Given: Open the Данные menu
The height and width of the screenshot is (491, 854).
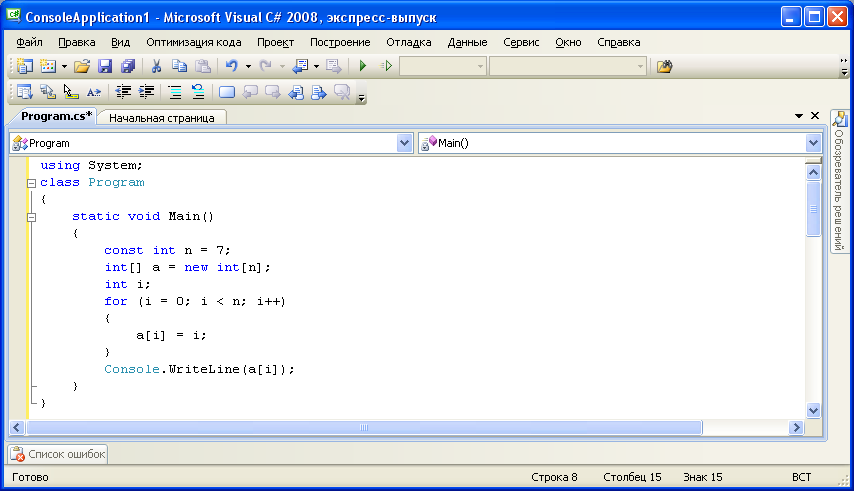Looking at the screenshot, I should 467,42.
